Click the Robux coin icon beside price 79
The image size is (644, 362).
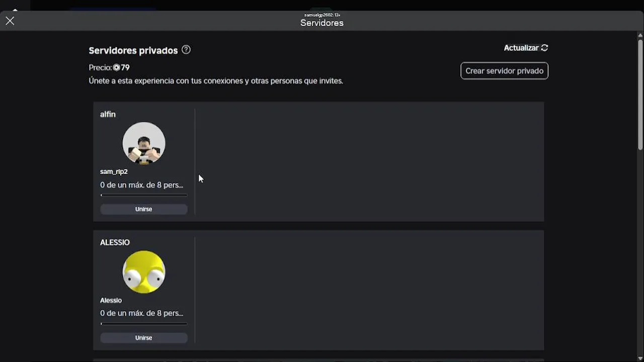(116, 67)
